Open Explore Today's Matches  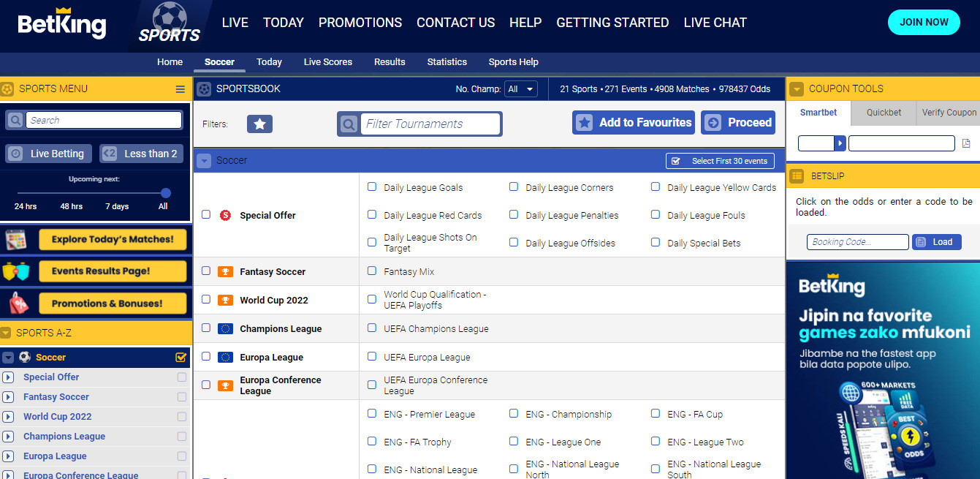tap(113, 239)
